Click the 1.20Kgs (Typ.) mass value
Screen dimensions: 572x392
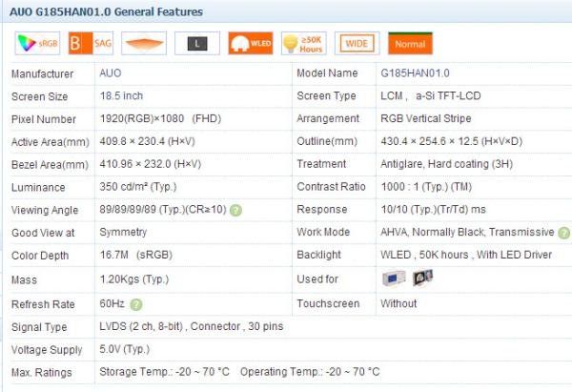pyautogui.click(x=133, y=279)
